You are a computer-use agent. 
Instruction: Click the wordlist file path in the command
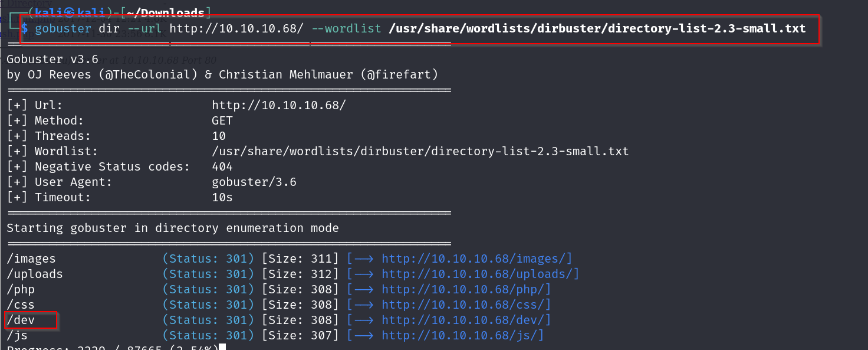click(x=597, y=28)
